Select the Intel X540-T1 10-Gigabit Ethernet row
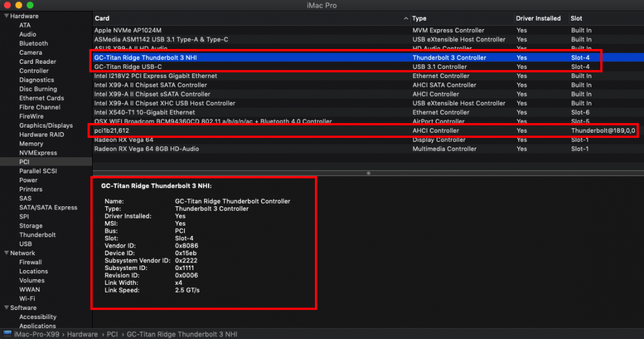This screenshot has height=339, width=644. pos(368,112)
